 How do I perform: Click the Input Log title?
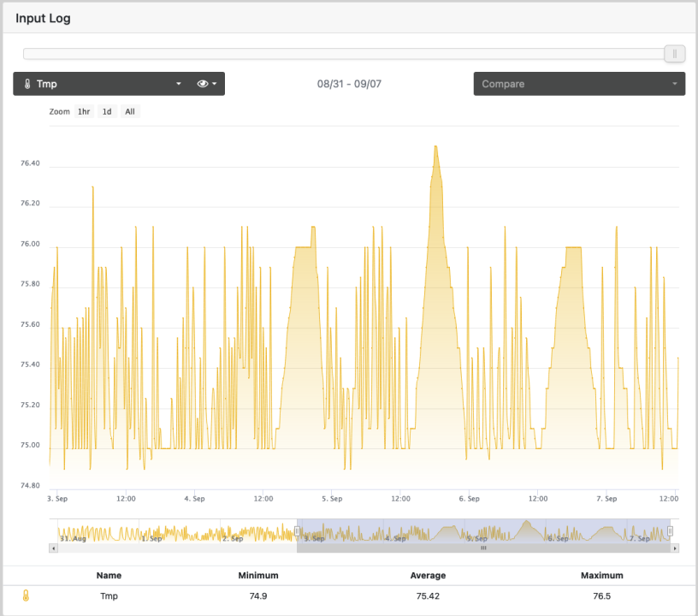point(43,18)
